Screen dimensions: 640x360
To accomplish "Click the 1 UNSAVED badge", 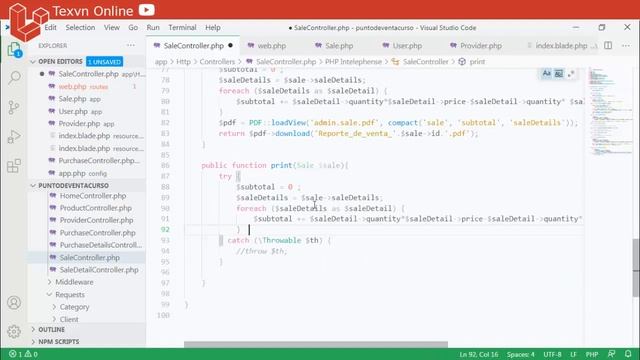I will pos(104,62).
